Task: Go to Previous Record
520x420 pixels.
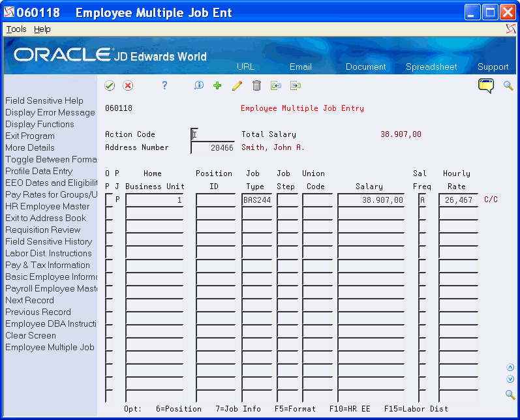Action: coord(38,312)
